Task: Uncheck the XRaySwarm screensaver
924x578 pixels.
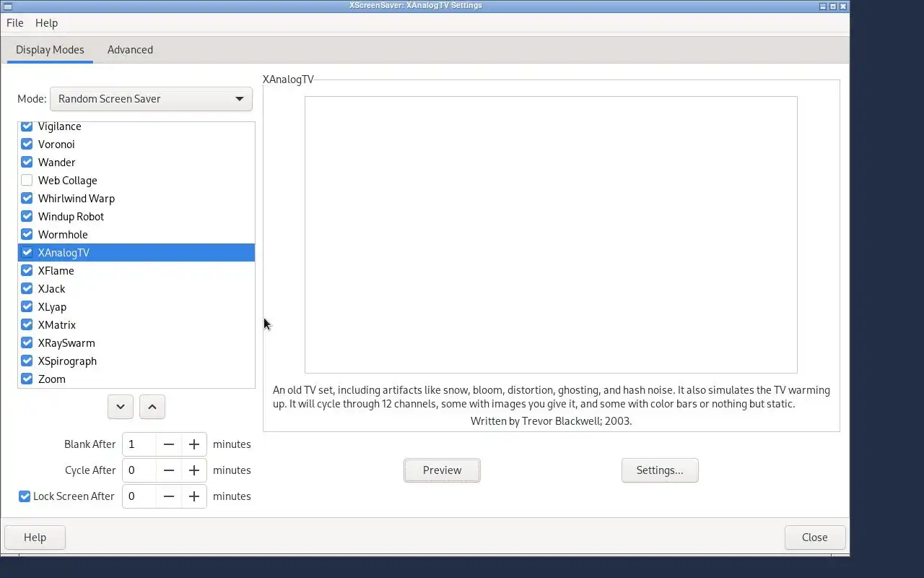Action: click(x=27, y=343)
